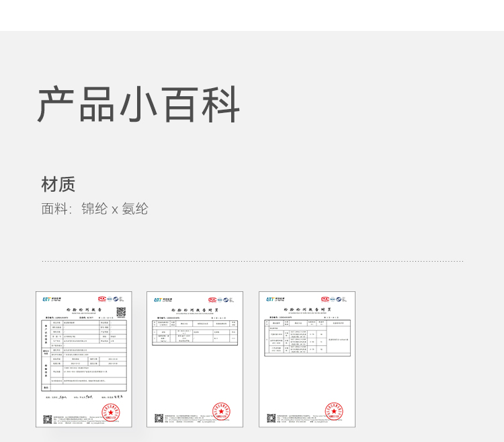Click the LTT logo on first report

(52, 299)
